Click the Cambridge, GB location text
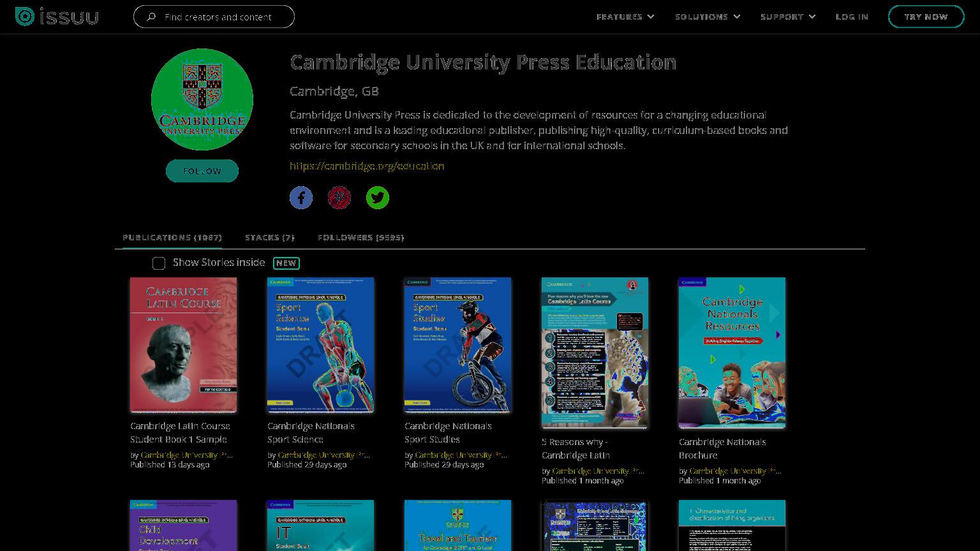This screenshot has width=980, height=551. (x=334, y=91)
